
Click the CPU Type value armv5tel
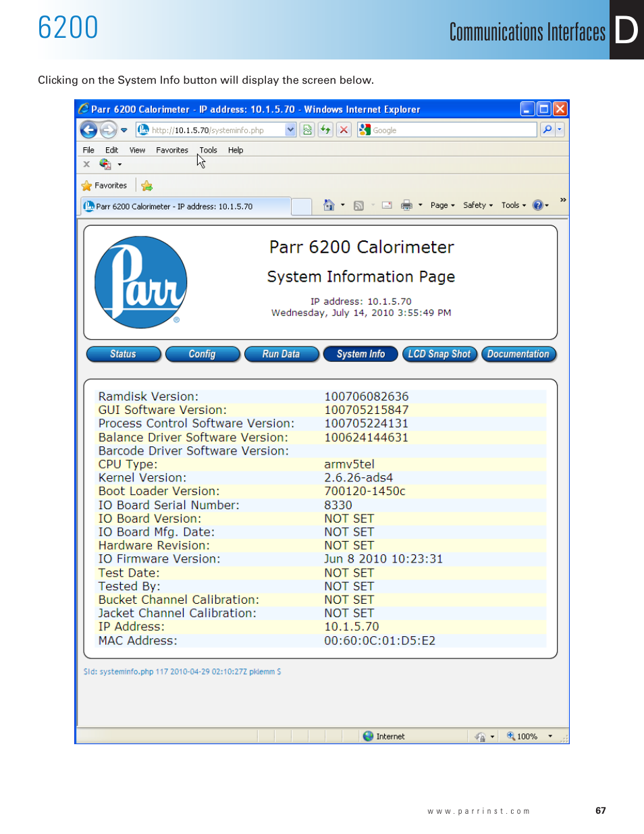[x=349, y=464]
